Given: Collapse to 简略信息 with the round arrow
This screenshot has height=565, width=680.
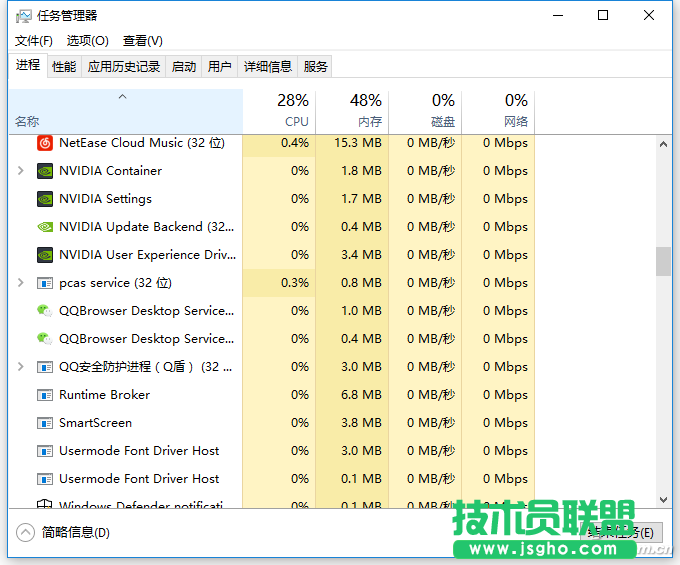Looking at the screenshot, I should tap(26, 532).
